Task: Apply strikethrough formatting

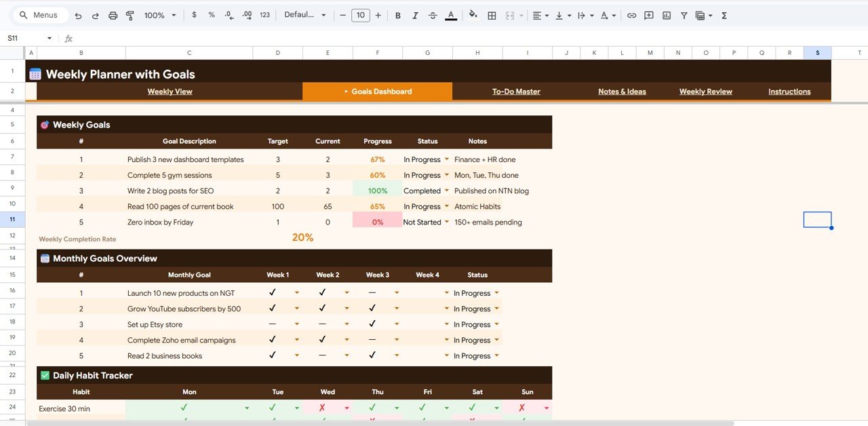Action: pyautogui.click(x=433, y=16)
